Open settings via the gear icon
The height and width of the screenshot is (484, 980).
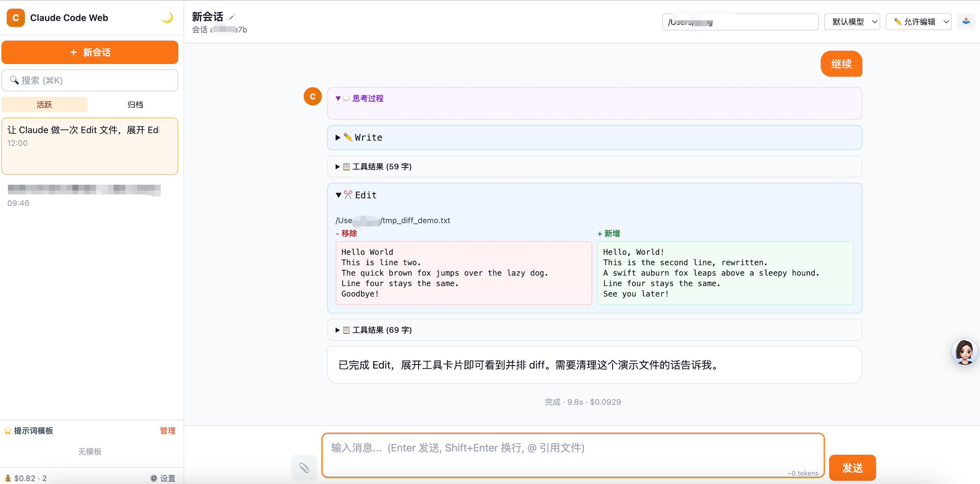coord(162,478)
